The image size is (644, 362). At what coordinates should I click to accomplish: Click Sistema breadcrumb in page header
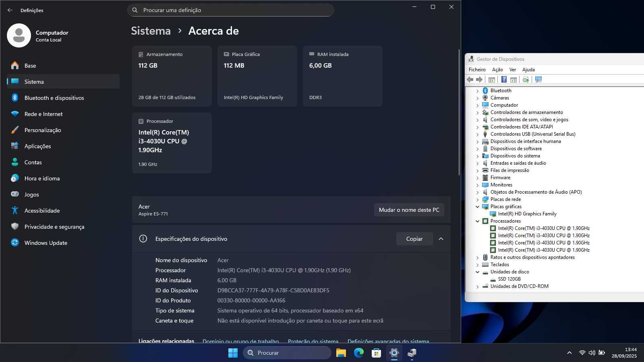point(151,31)
